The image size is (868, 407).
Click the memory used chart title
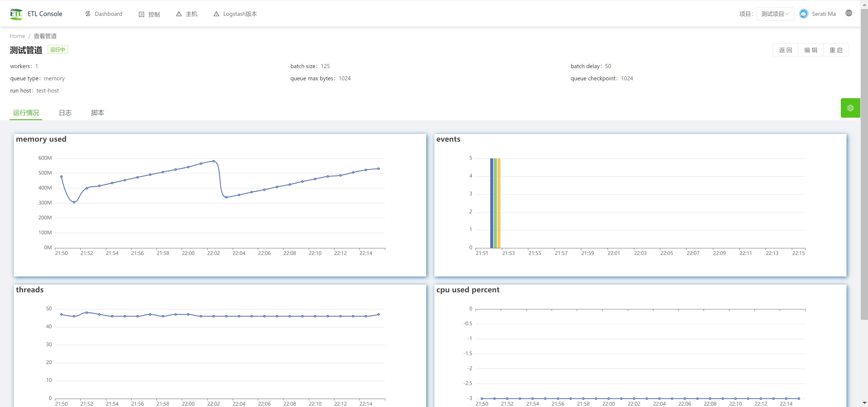tap(41, 139)
